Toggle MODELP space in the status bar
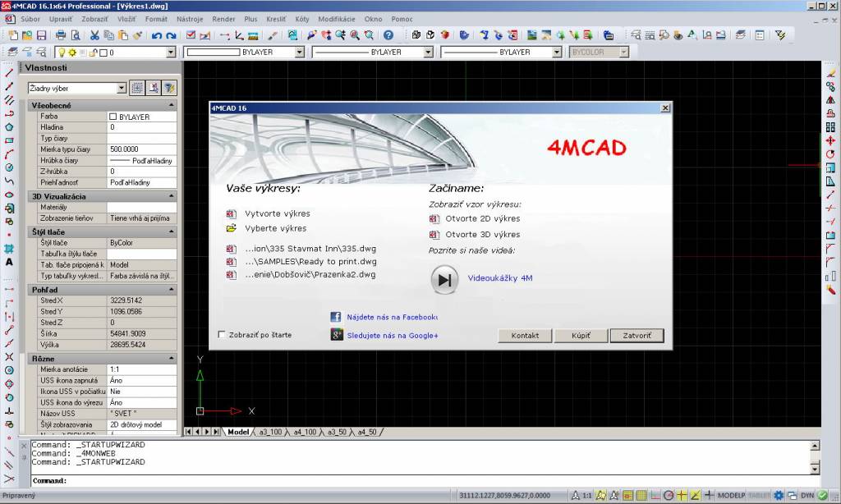 point(731,496)
